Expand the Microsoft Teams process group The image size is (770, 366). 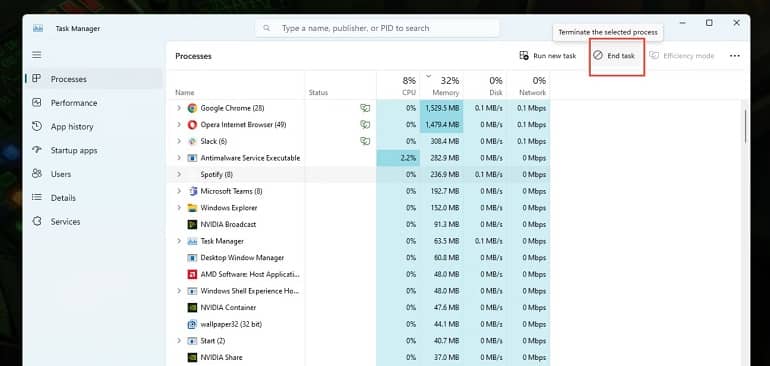click(179, 191)
